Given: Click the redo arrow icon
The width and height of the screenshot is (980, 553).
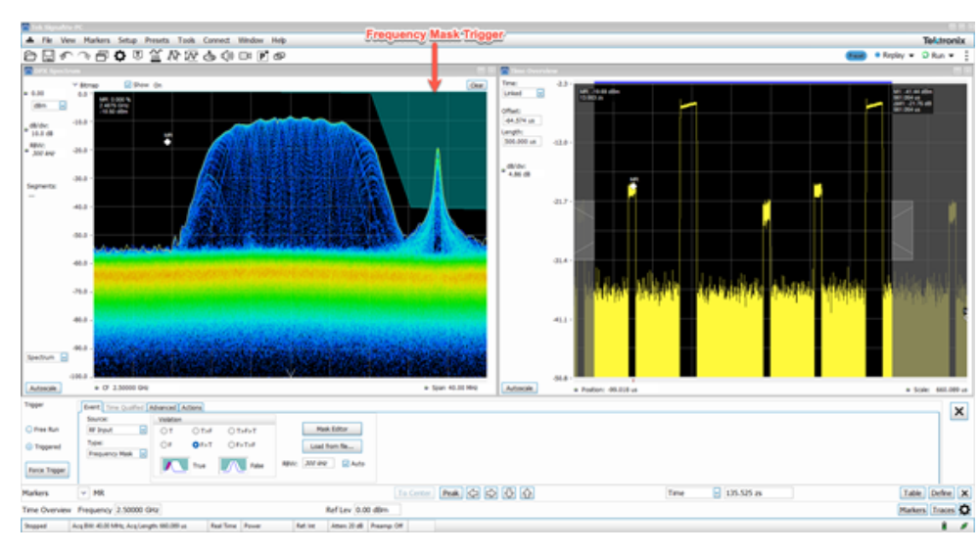Looking at the screenshot, I should (84, 56).
